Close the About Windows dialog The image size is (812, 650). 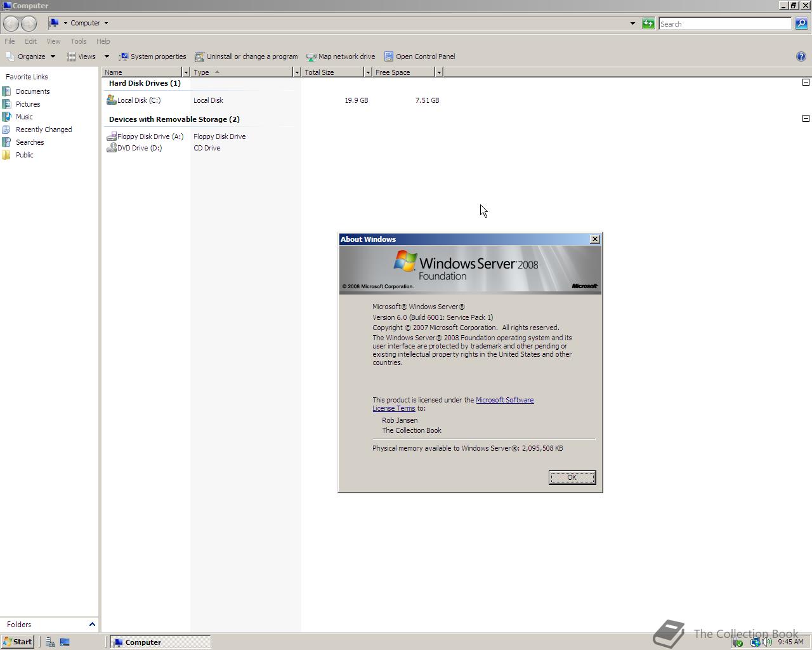click(x=594, y=239)
